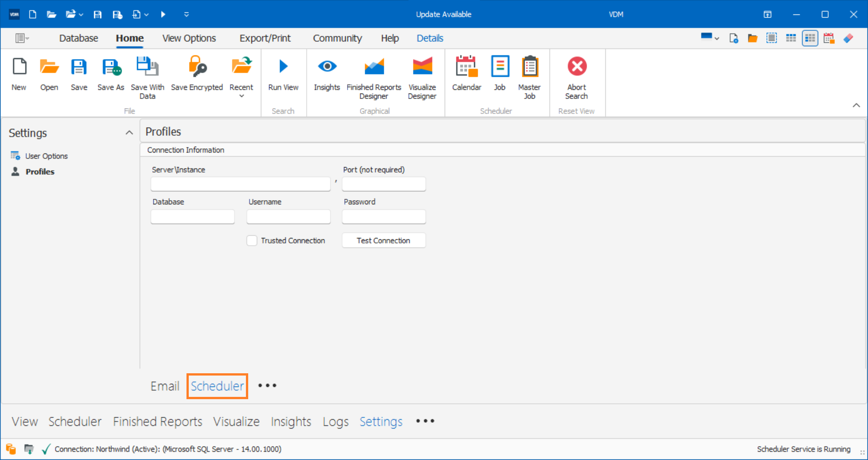Click the eraser icon in top-right toolbar
The image size is (868, 460).
(x=848, y=38)
